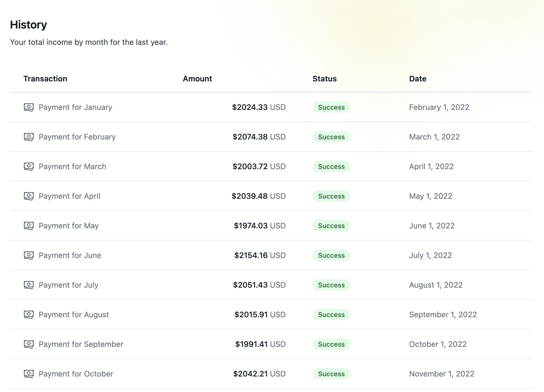Toggle the Success status for Payment for January
This screenshot has height=392, width=544.
click(331, 107)
